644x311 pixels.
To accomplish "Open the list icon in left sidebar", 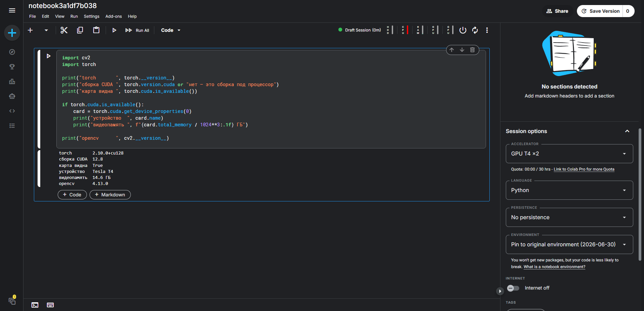I will (12, 126).
